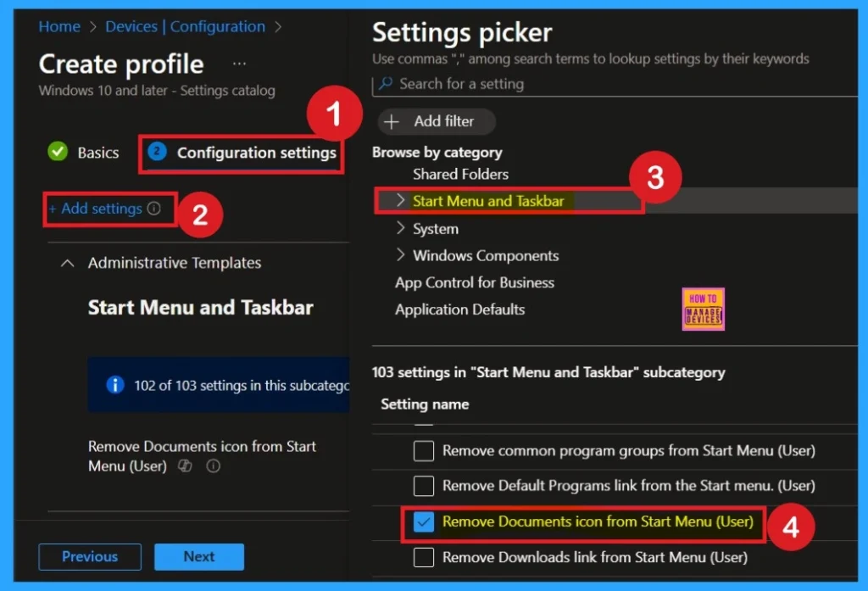Open the Devices | Configuration breadcrumb
This screenshot has height=591, width=868.
click(185, 26)
